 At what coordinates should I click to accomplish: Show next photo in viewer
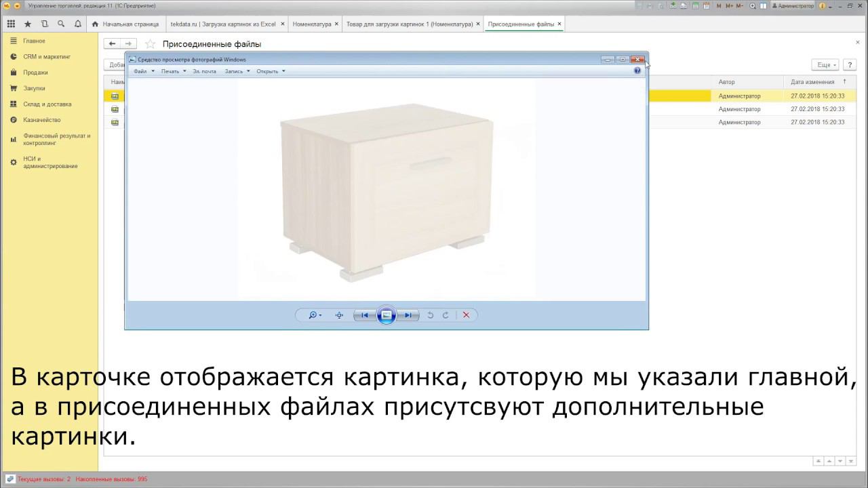pyautogui.click(x=407, y=315)
